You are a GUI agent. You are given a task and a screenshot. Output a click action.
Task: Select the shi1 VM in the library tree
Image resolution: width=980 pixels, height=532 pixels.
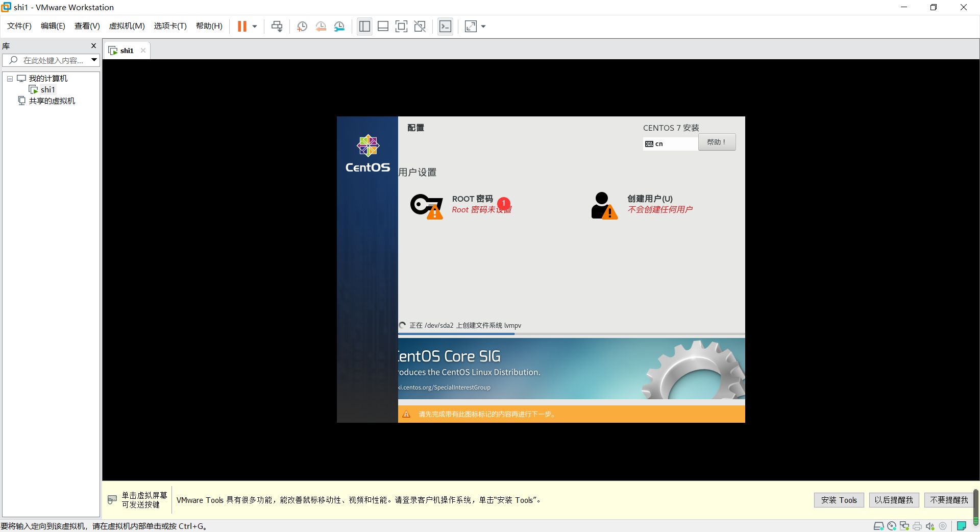[47, 89]
